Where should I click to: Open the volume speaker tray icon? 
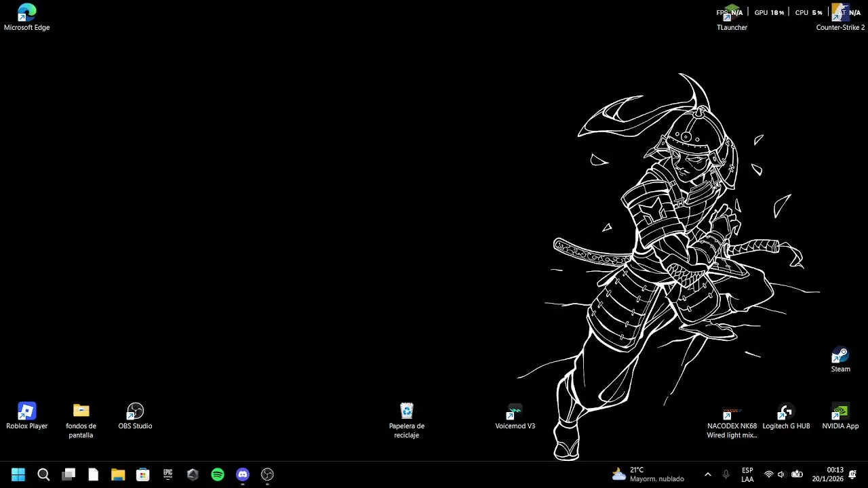781,474
